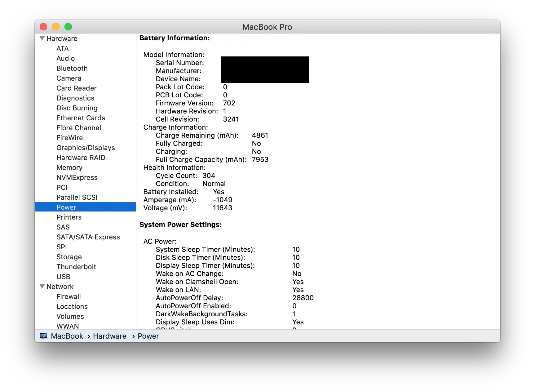Show Volumes under Network
This screenshot has width=535, height=392.
click(x=70, y=316)
